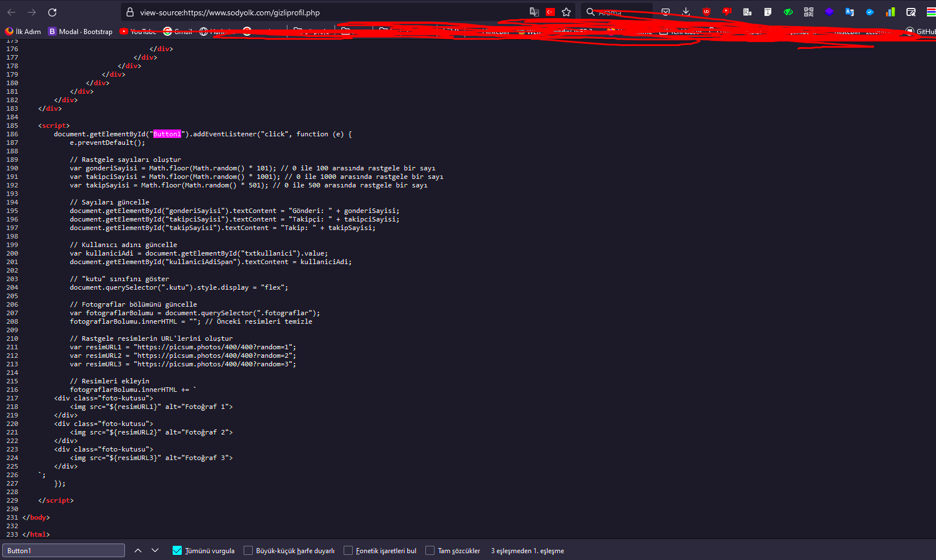Click the opening script tag on line 185
Image resolution: width=936 pixels, height=560 pixels.
[x=54, y=126]
